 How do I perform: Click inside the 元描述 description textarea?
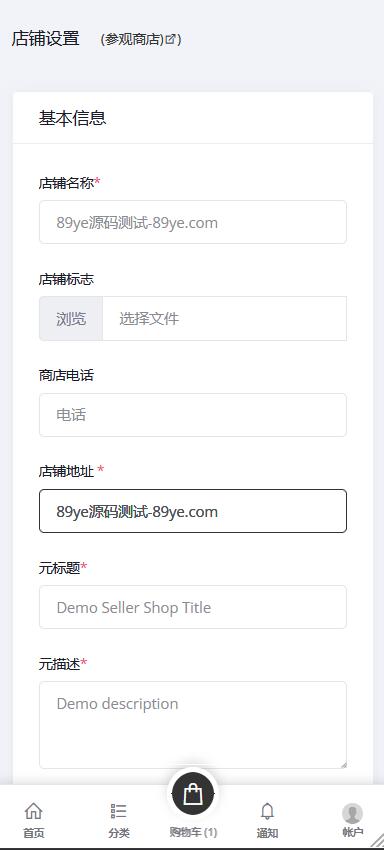pos(193,725)
